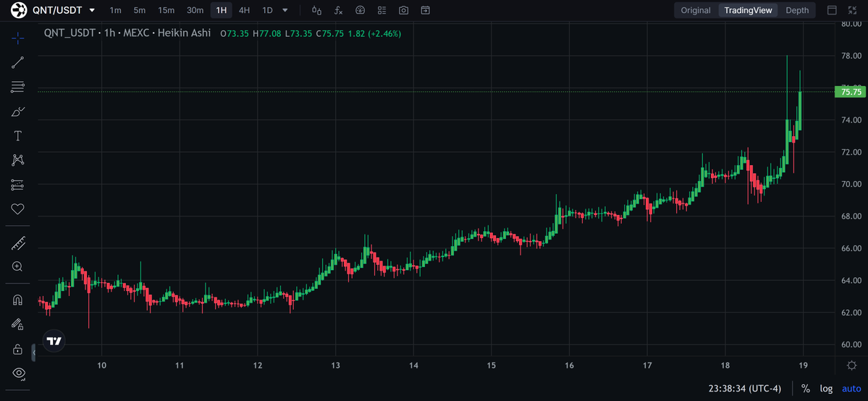Select the crosshair cursor tool
The image size is (868, 401).
click(17, 38)
